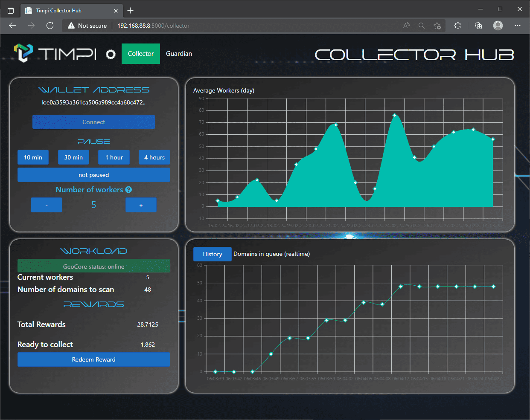Click the Connect wallet button
Screen dimensions: 530x420
[x=93, y=122]
